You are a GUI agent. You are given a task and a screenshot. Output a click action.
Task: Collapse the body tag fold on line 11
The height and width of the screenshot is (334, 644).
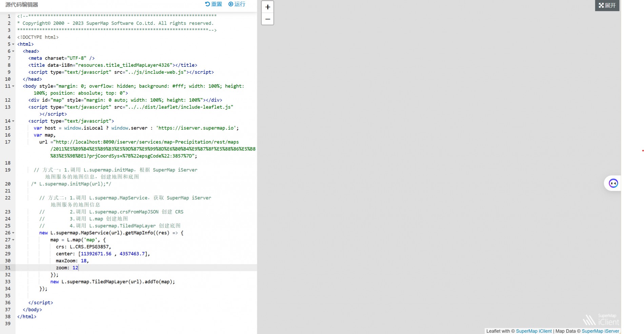pyautogui.click(x=13, y=86)
